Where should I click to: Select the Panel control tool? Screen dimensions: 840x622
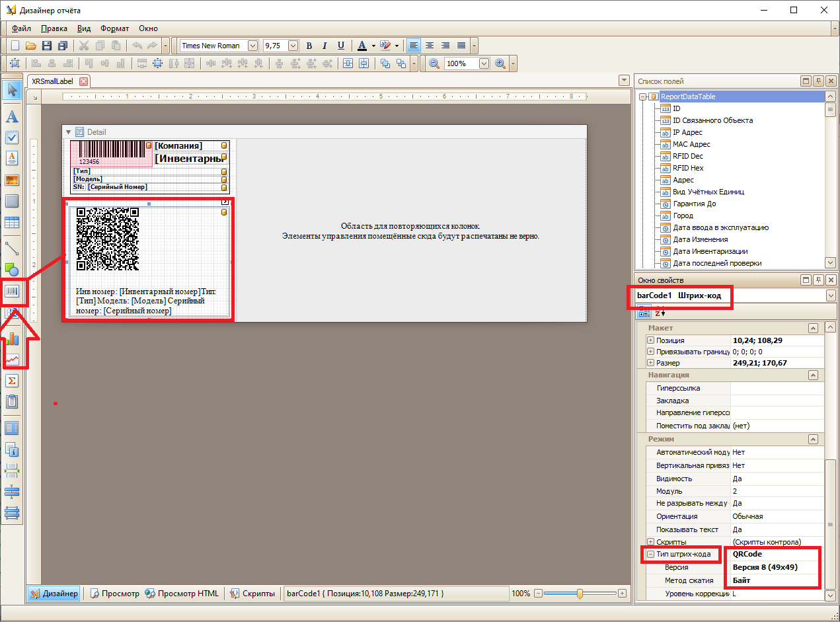point(12,201)
